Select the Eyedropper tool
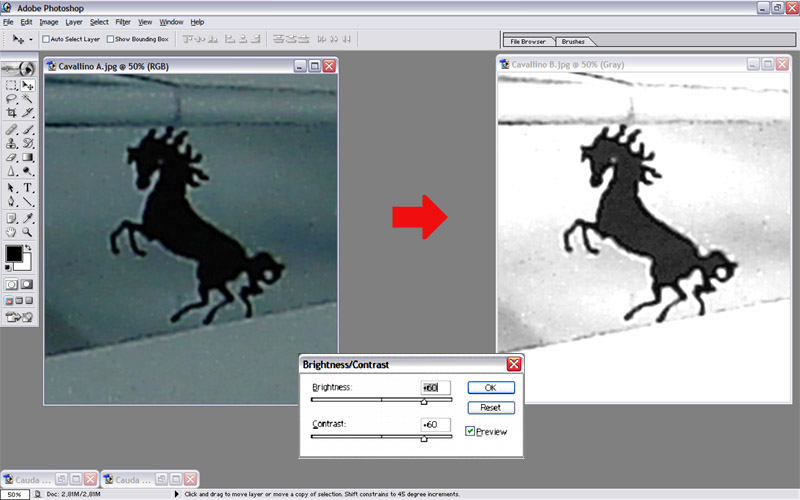The height and width of the screenshot is (500, 800). (28, 218)
